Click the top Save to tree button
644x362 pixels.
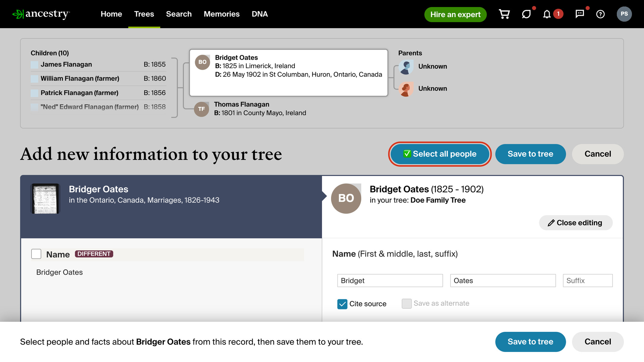coord(530,154)
